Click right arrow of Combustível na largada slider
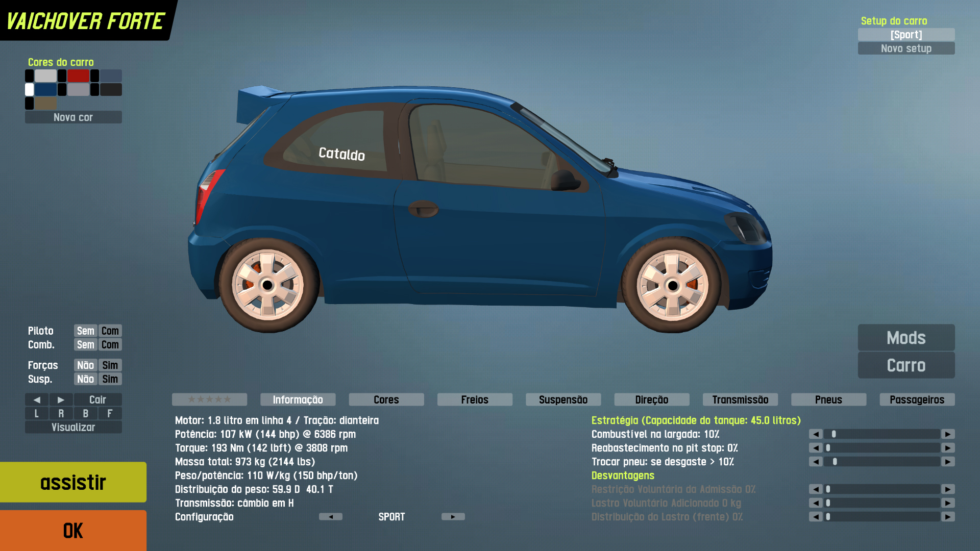Image resolution: width=980 pixels, height=551 pixels. coord(948,434)
